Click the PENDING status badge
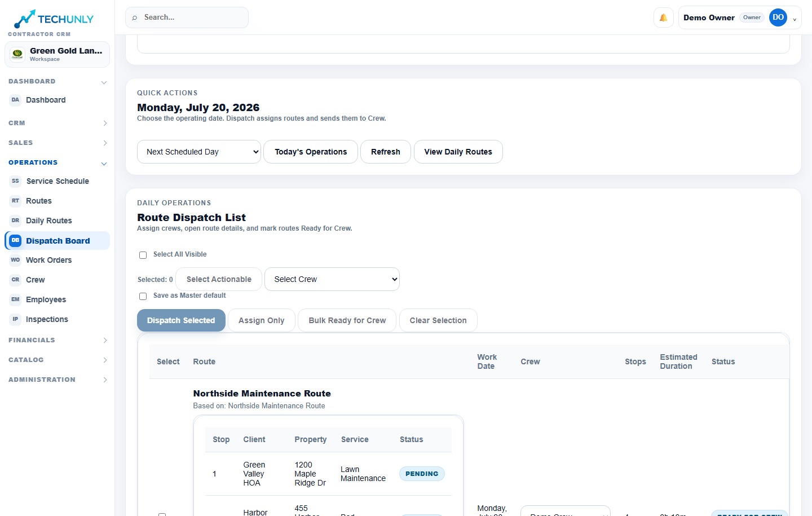812x516 pixels. click(422, 474)
